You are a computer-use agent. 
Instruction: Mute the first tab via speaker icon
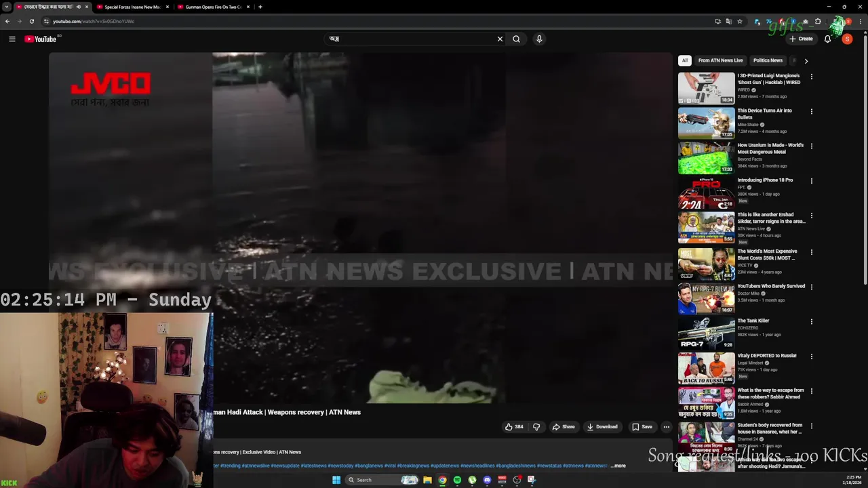[x=79, y=7]
